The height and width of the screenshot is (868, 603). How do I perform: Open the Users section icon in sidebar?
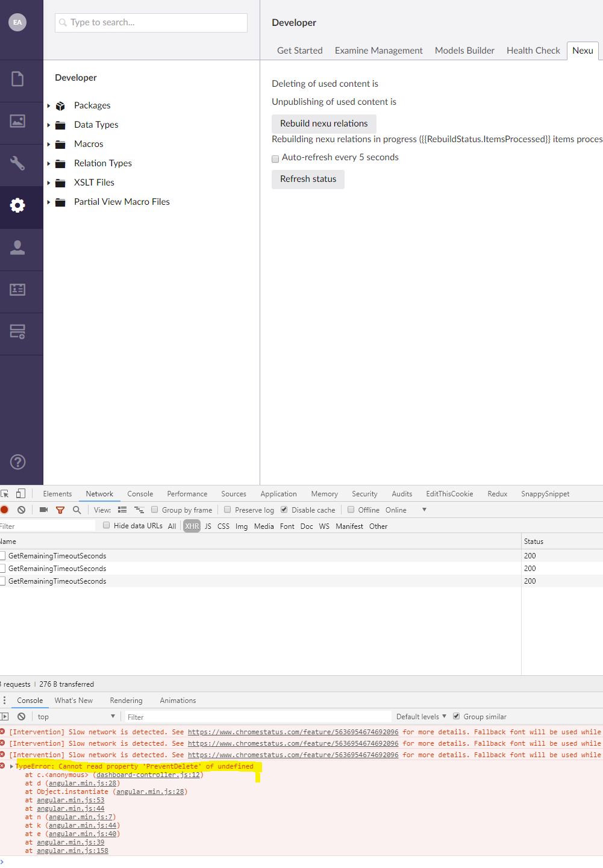pos(17,248)
